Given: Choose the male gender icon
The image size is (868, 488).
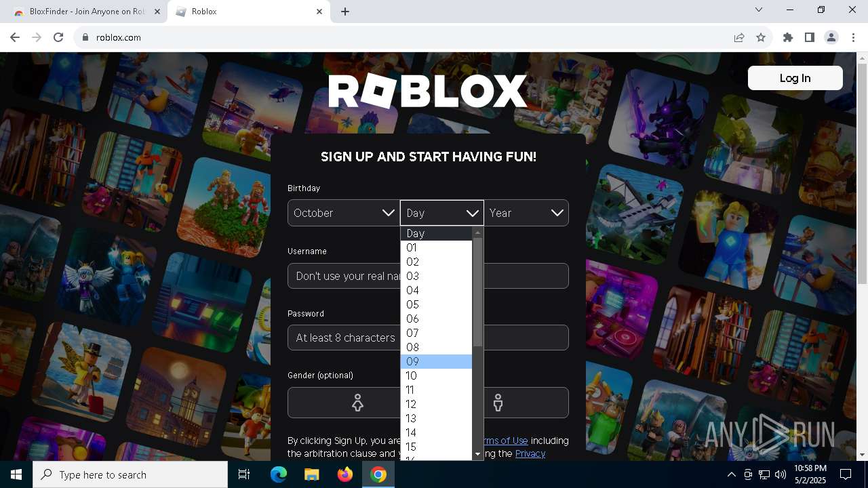Looking at the screenshot, I should pos(498,403).
